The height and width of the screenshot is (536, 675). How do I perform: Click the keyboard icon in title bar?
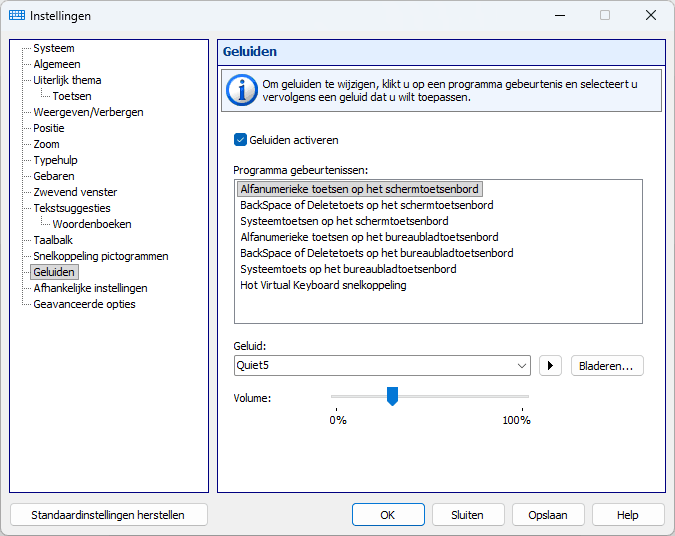point(17,15)
